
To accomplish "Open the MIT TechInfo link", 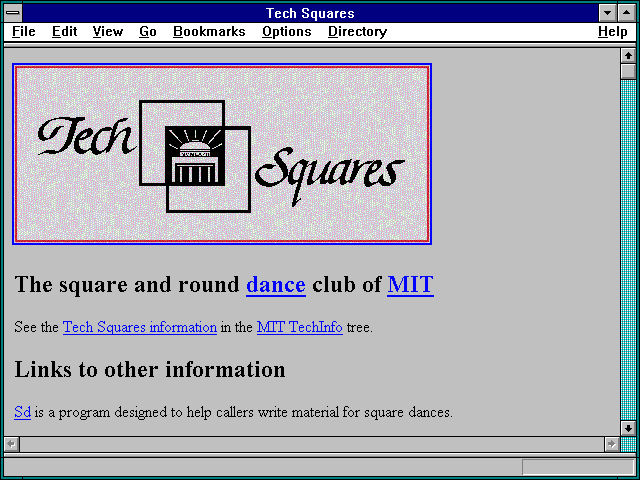I will tap(300, 327).
